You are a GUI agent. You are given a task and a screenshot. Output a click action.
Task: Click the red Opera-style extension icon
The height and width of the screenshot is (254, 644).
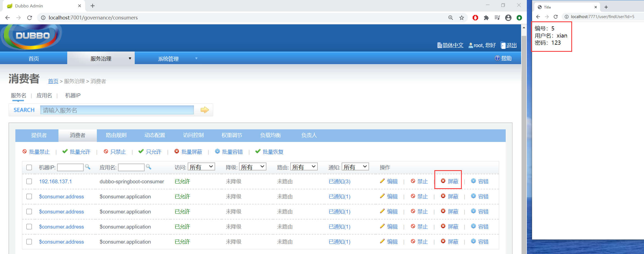pyautogui.click(x=475, y=18)
